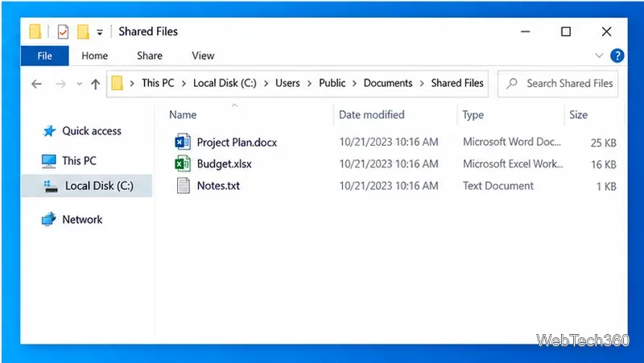The image size is (644, 363).
Task: Click the folder icon in the title bar
Action: (35, 31)
